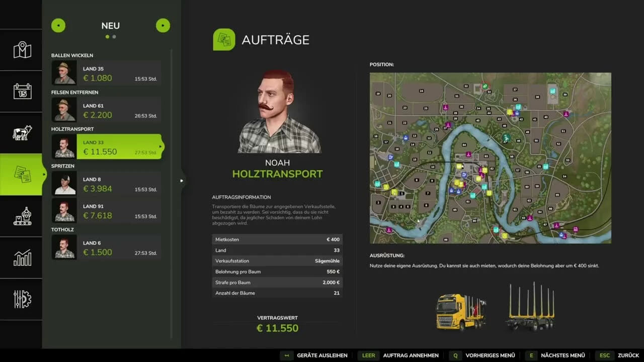Click the Aufträge header icon

point(223,39)
